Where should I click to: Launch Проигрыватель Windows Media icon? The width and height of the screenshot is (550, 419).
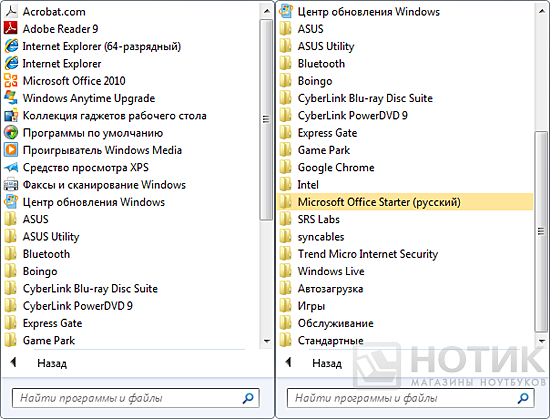[x=11, y=150]
